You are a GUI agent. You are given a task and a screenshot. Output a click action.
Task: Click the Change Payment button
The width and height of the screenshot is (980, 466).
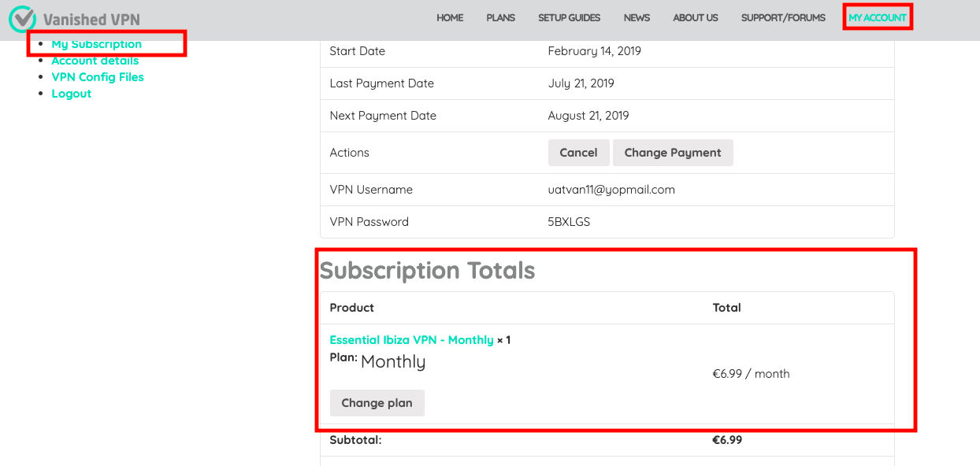tap(673, 153)
